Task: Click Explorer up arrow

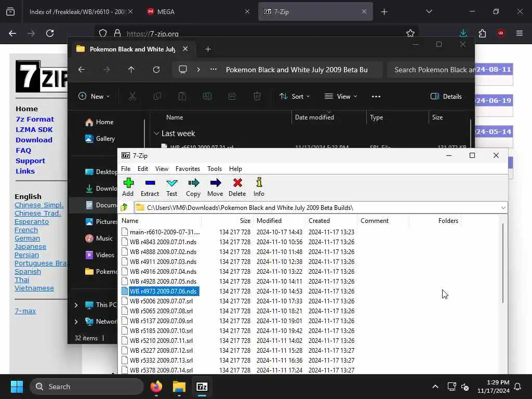Action: 131,70
